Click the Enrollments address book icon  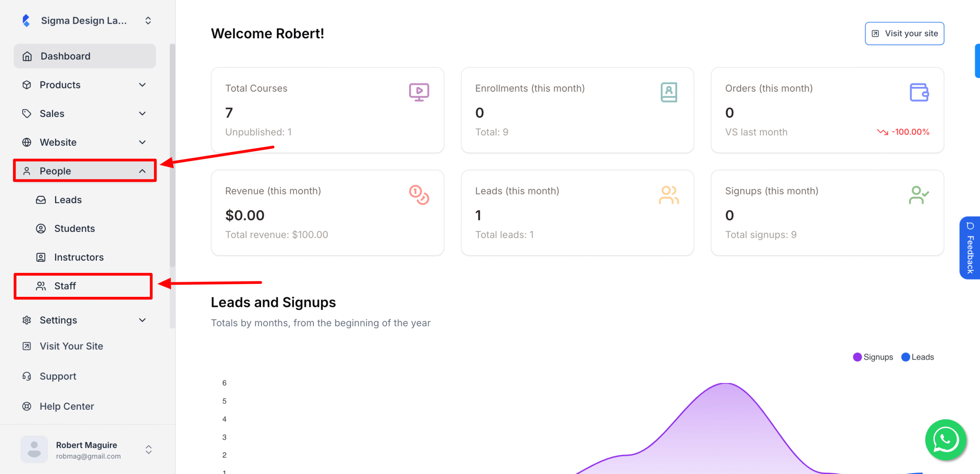669,92
